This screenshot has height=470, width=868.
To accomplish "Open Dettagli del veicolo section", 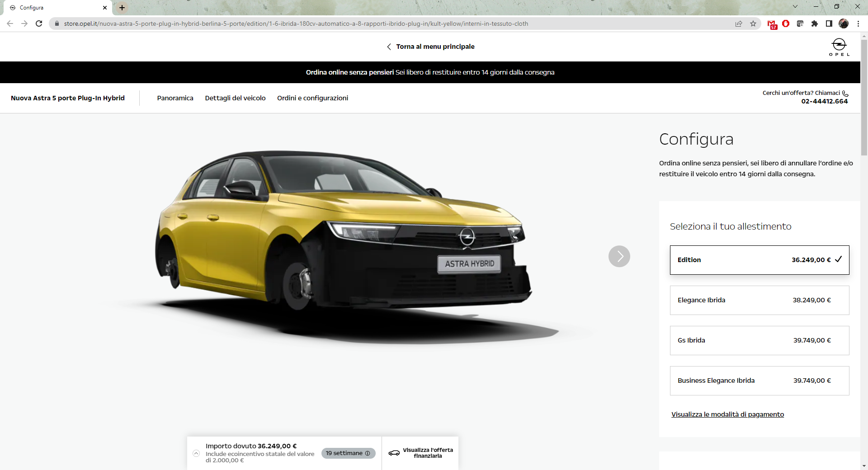I will coord(235,98).
